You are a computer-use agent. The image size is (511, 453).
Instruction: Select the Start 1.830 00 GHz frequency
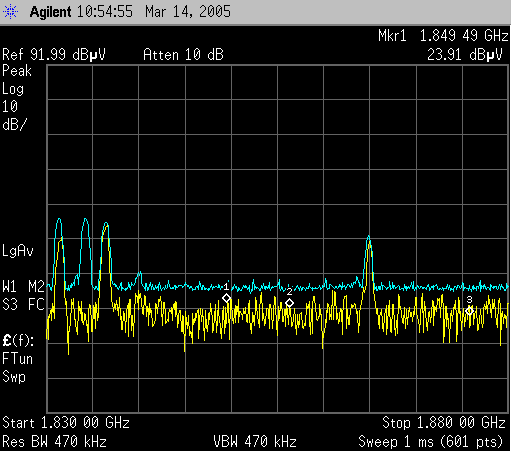pyautogui.click(x=66, y=423)
